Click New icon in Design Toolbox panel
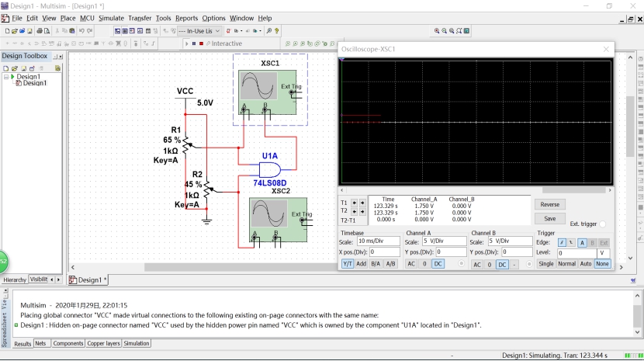The height and width of the screenshot is (361, 644). (5, 68)
